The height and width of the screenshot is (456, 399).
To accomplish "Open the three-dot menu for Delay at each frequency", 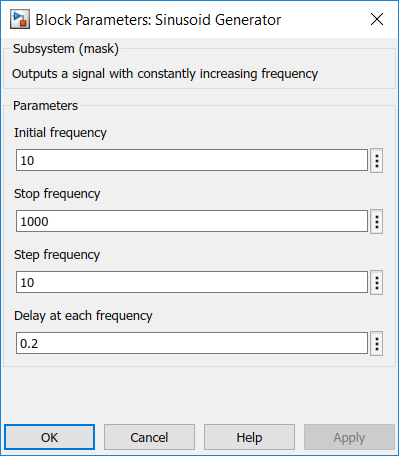I will (377, 344).
